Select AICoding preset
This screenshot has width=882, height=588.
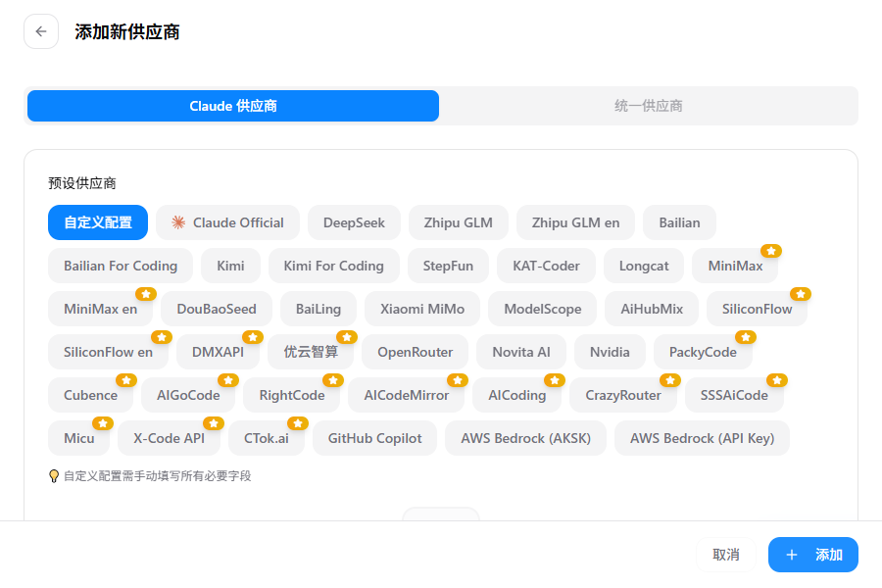[516, 395]
